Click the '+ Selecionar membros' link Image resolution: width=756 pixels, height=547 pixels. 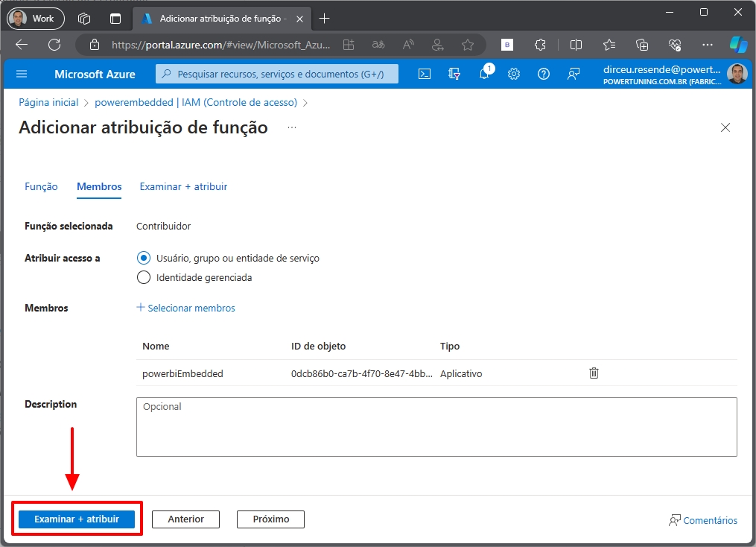pos(186,308)
